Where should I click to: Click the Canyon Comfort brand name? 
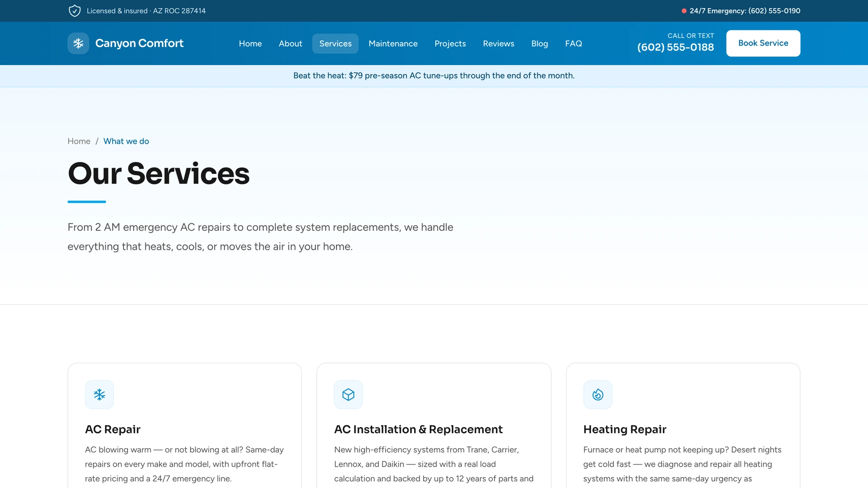[139, 43]
